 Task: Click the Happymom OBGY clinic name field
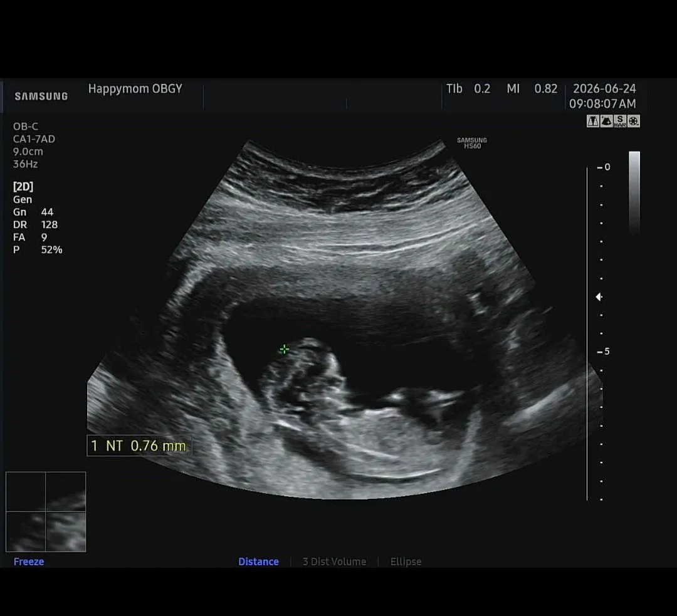[x=135, y=89]
